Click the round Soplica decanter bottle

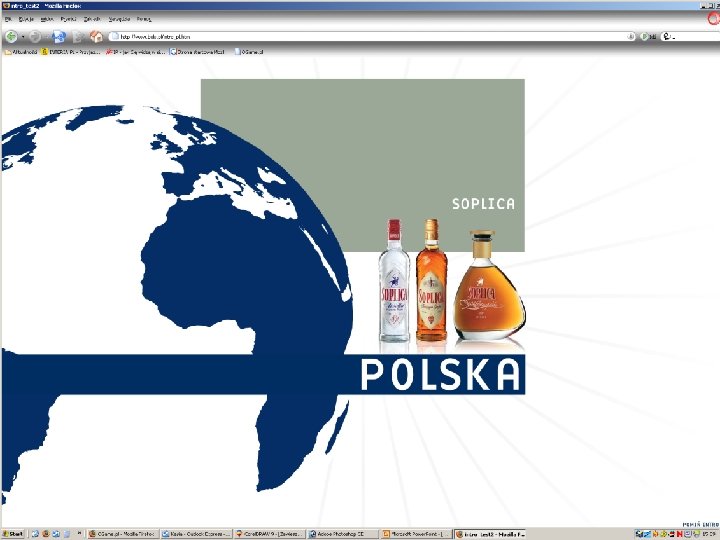489,286
